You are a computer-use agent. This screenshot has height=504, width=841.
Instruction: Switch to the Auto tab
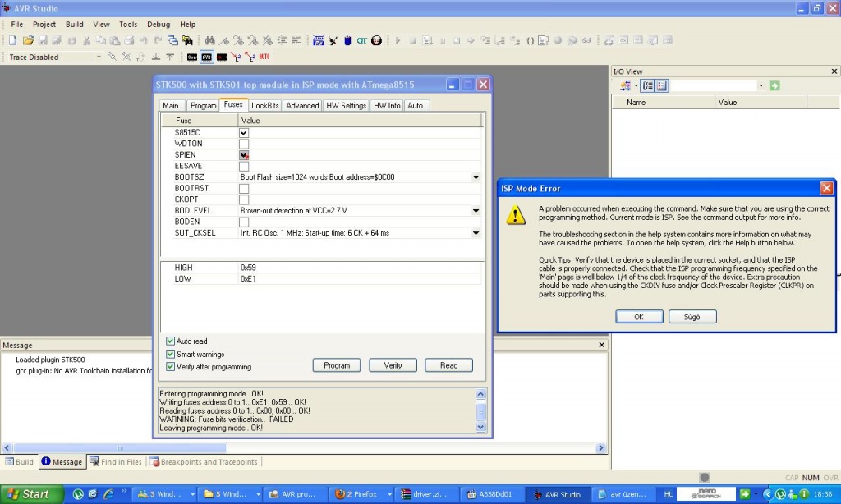tap(415, 106)
